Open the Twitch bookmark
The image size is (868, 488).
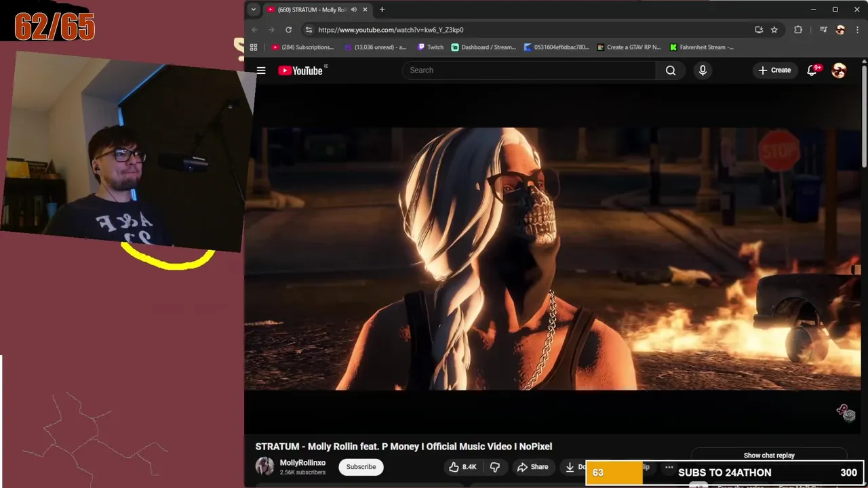coord(431,47)
